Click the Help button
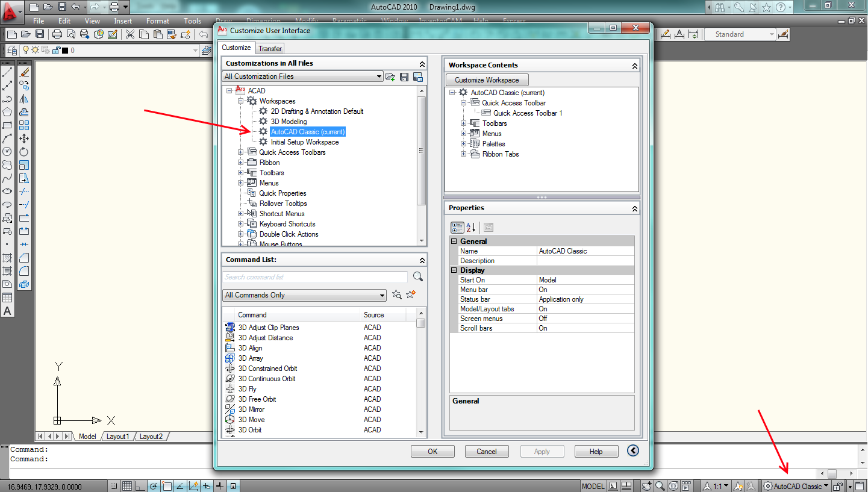The width and height of the screenshot is (868, 492). pos(596,452)
